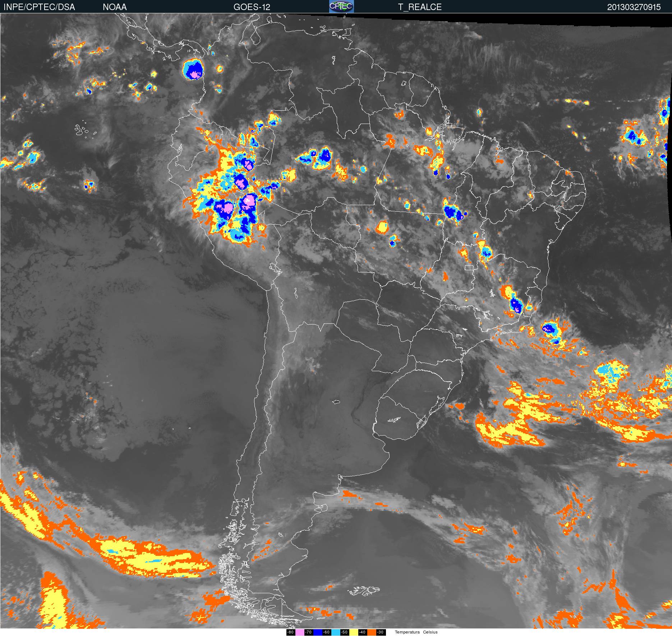Click the NOAA label in the header
Viewport: 672px width, 636px height.
click(115, 7)
